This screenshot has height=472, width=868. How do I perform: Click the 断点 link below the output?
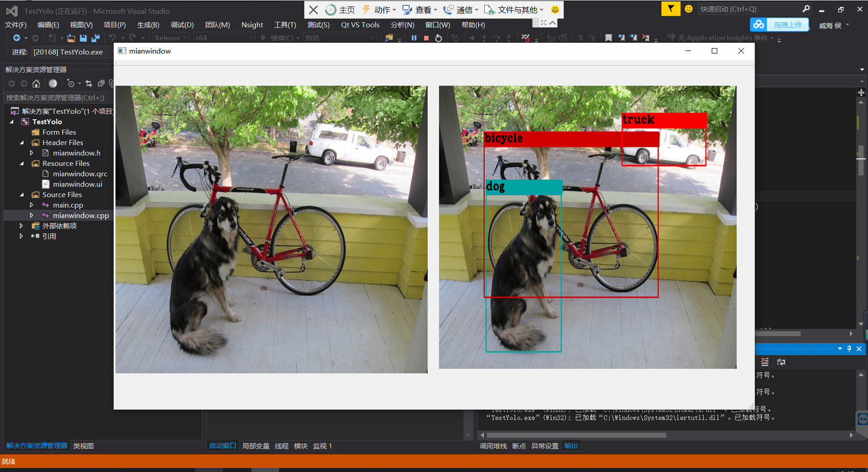(519, 446)
